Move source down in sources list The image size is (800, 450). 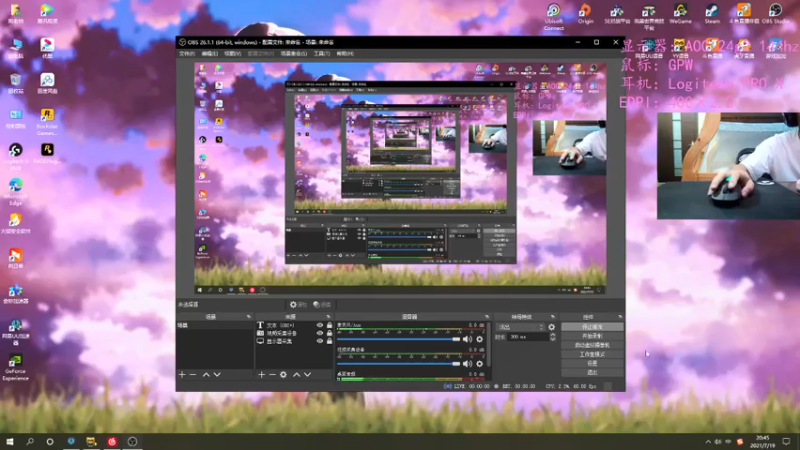click(308, 374)
